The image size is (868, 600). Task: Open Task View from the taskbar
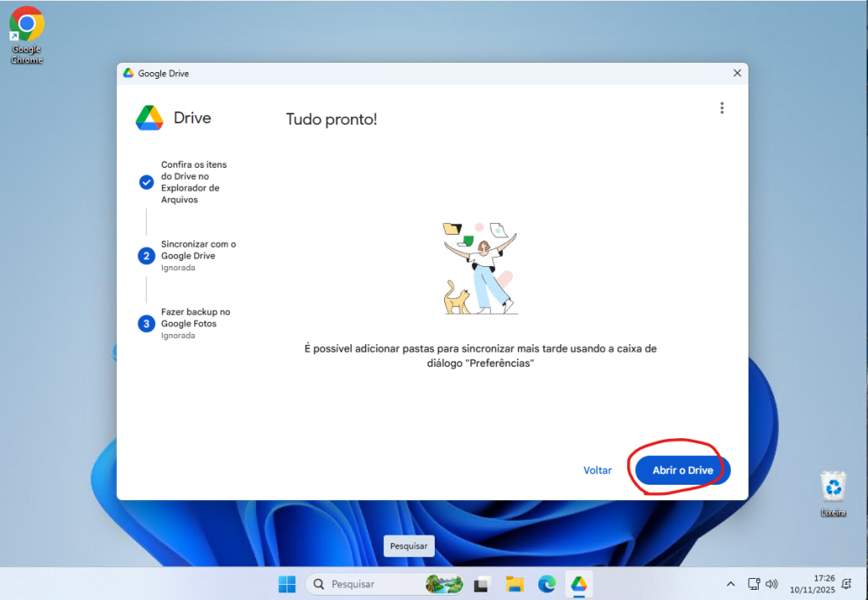[482, 584]
